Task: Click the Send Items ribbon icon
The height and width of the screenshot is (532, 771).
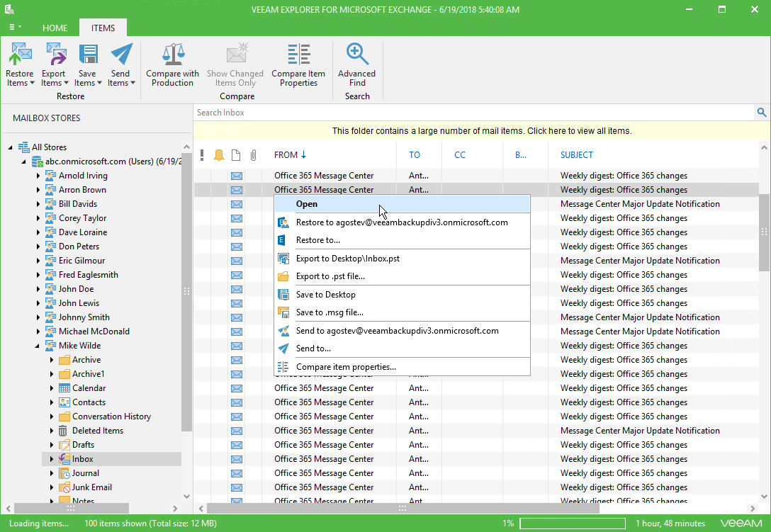Action: (x=121, y=54)
